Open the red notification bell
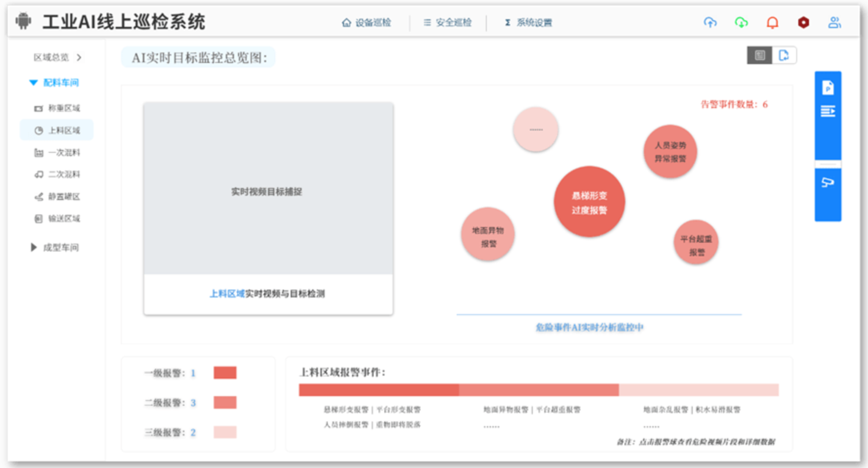868x468 pixels. (772, 23)
